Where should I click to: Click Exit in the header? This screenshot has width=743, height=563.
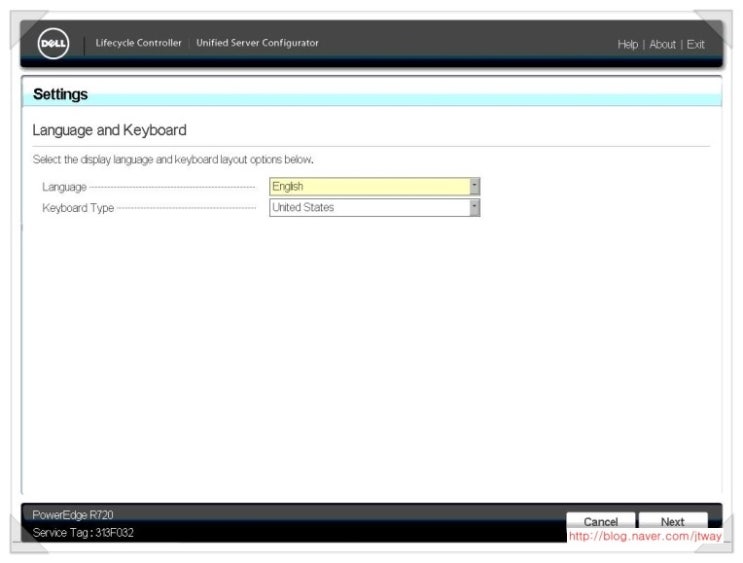(695, 45)
